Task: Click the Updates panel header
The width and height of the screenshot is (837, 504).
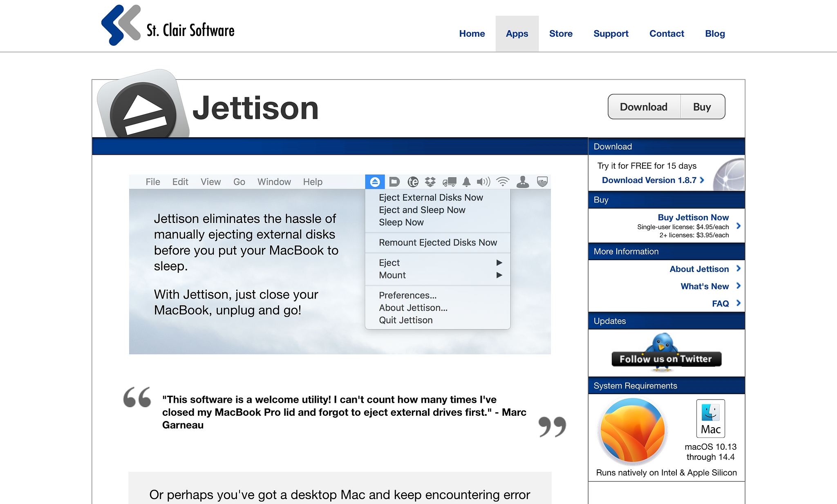Action: click(667, 321)
